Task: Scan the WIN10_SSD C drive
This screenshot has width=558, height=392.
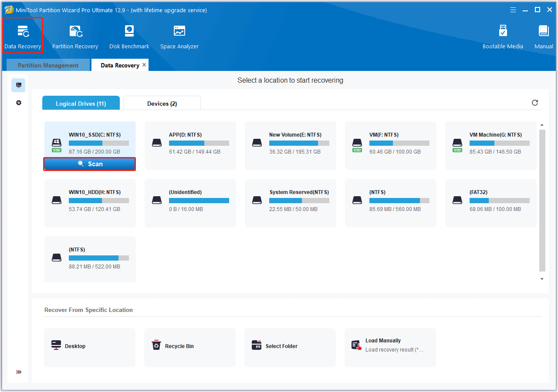Action: point(89,164)
